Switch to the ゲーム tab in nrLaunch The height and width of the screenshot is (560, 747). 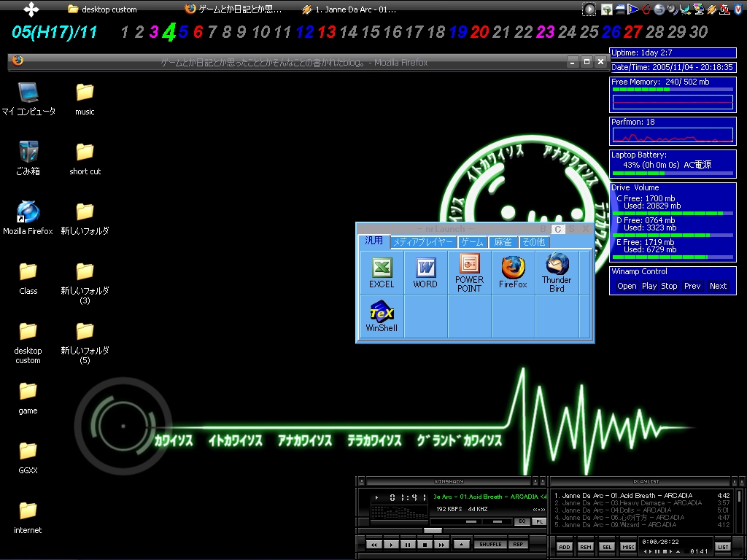[x=472, y=242]
